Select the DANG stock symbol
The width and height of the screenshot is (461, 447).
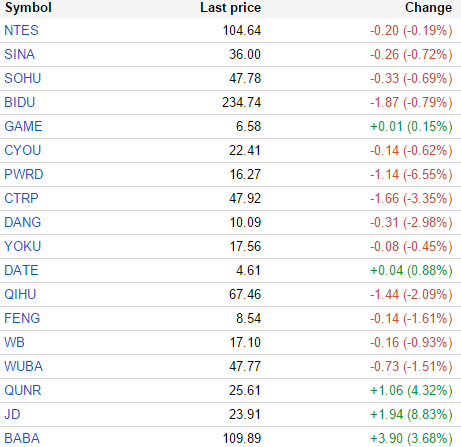tap(22, 222)
